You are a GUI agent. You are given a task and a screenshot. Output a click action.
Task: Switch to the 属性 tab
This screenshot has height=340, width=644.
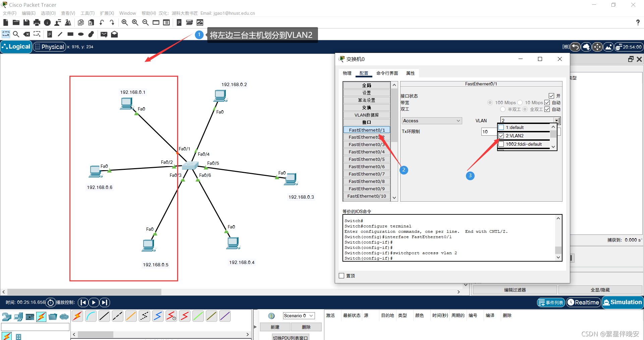pos(410,73)
